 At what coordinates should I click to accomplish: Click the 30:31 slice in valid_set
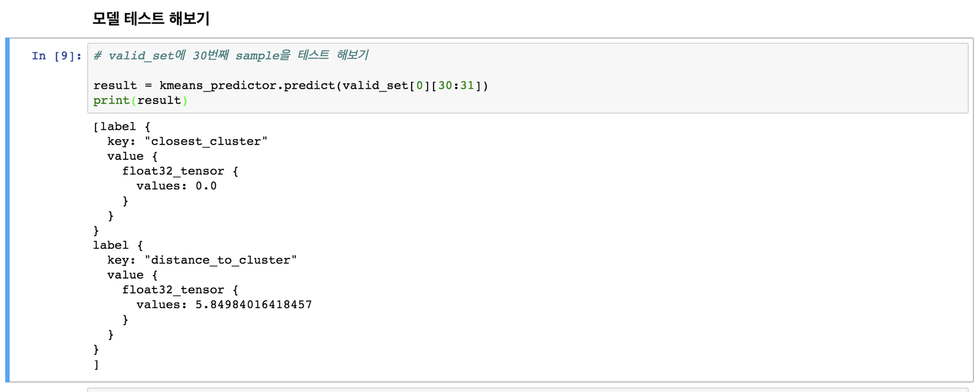coord(456,86)
